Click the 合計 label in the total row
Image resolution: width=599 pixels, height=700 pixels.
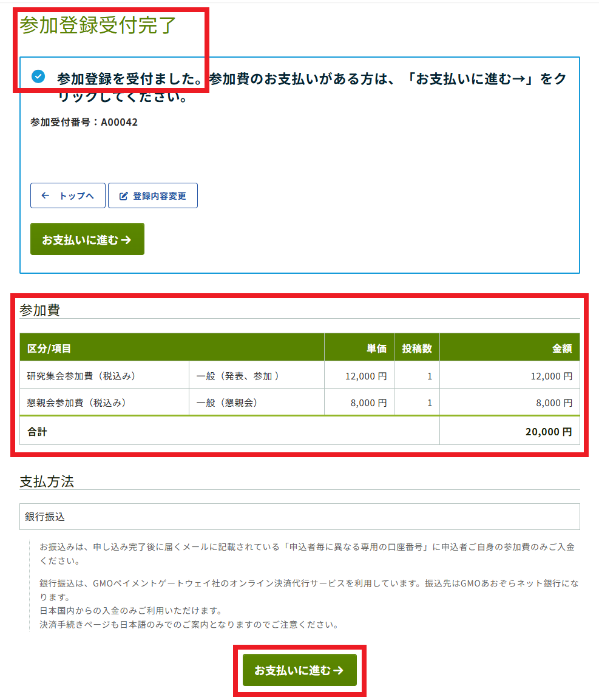pyautogui.click(x=37, y=432)
